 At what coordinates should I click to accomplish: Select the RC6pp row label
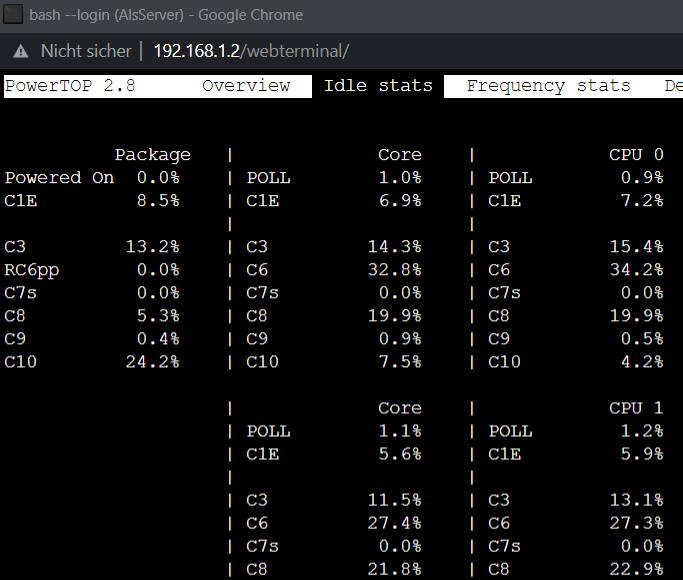pyautogui.click(x=32, y=270)
